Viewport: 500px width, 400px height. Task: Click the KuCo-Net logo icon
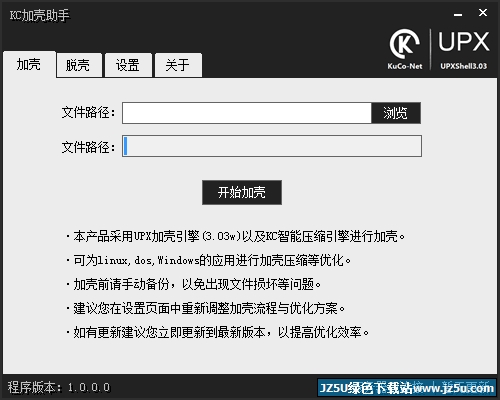coord(405,49)
